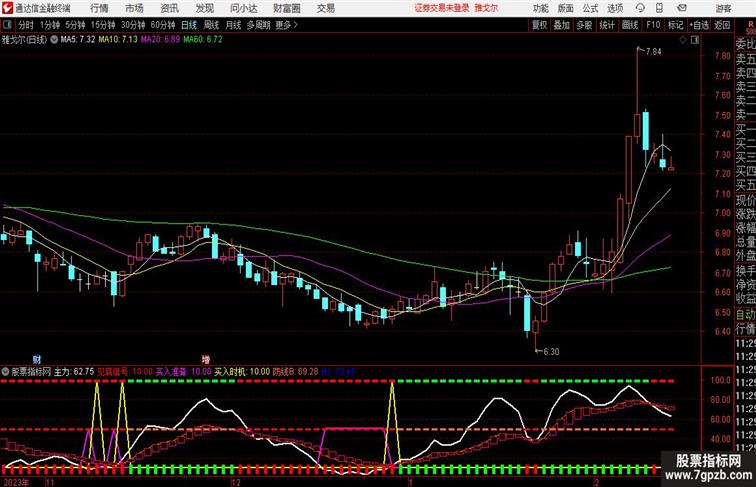756x487 pixels.
Task: Switch to the 60分钟 period
Action: [163, 25]
